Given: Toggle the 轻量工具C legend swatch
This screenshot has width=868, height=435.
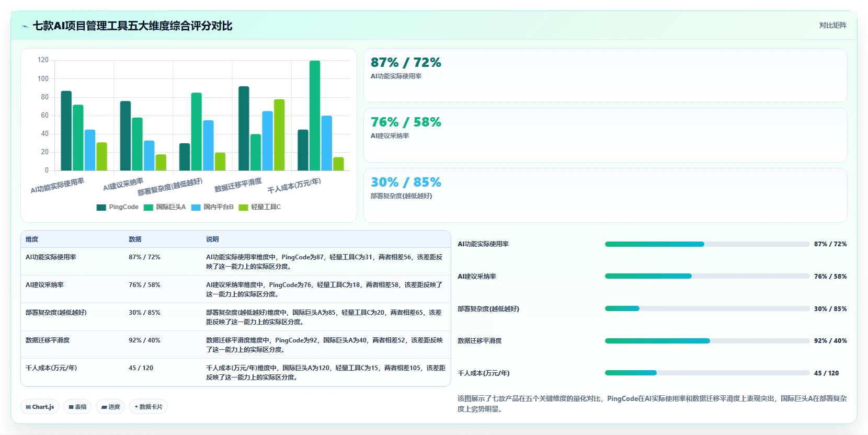Looking at the screenshot, I should (244, 207).
